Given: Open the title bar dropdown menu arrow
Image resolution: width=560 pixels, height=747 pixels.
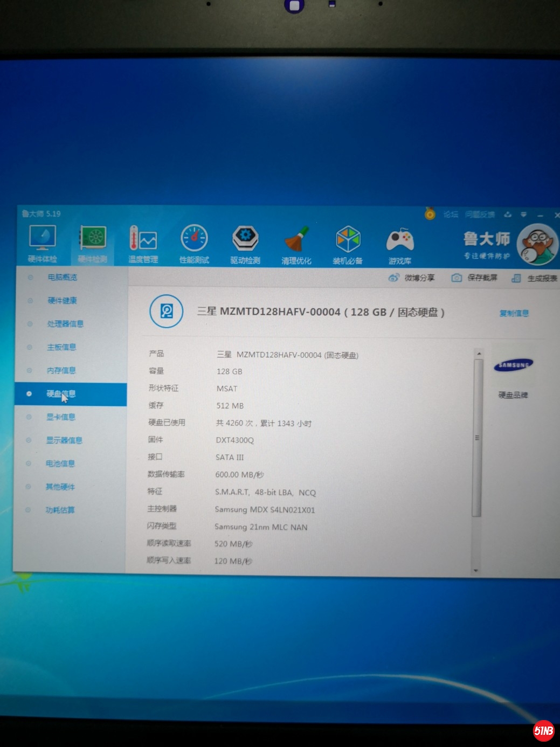Looking at the screenshot, I should coord(523,215).
